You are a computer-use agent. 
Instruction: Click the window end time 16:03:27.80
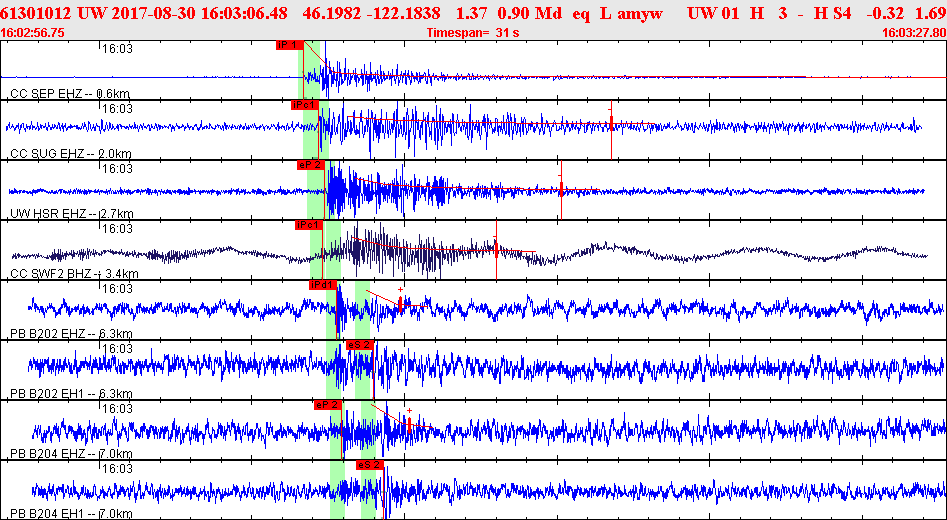[x=914, y=33]
